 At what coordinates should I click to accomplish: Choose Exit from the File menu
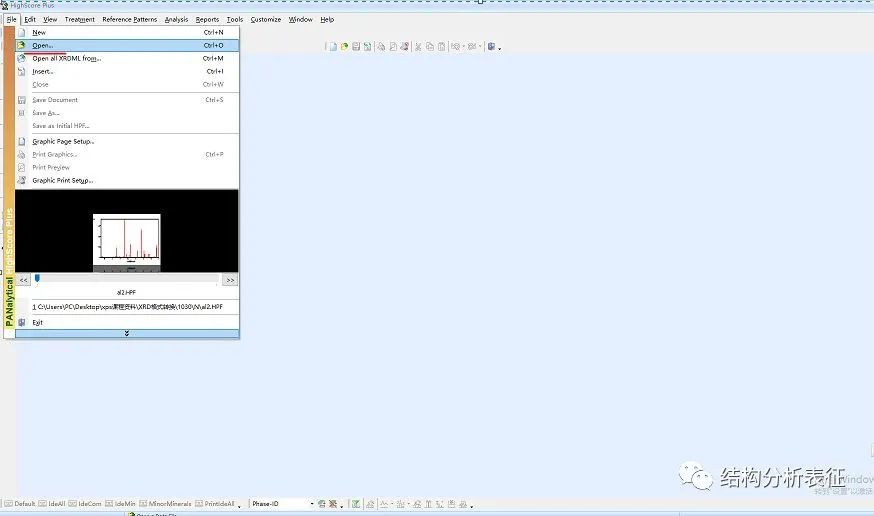[x=127, y=322]
